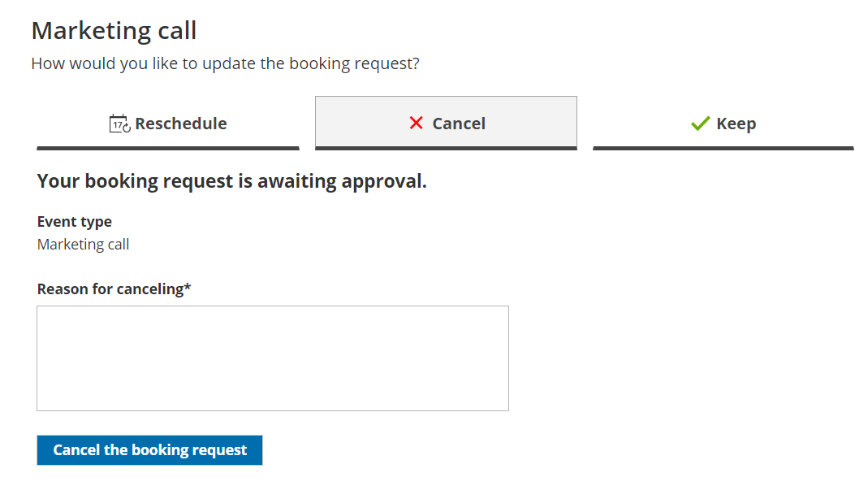Click the 'How would you like to update' prompt
Screen dimensions: 868x486
click(x=225, y=63)
